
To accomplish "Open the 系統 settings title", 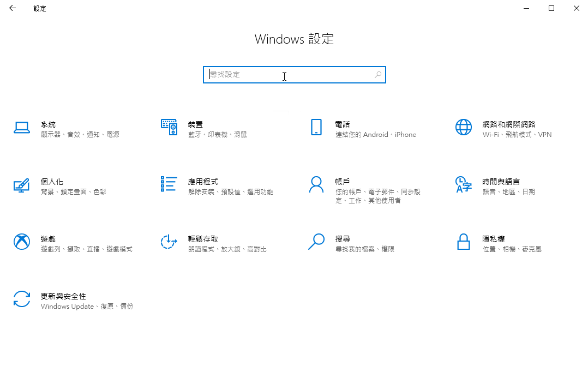I will click(x=48, y=124).
